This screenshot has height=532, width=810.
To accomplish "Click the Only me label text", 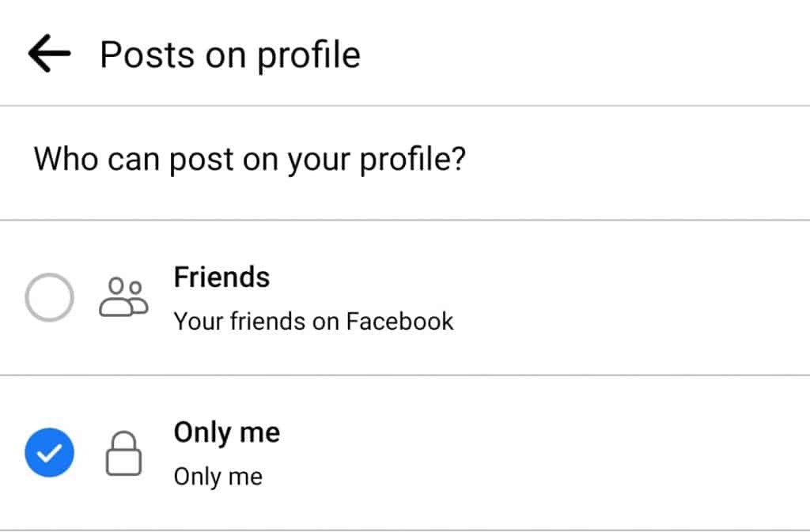I will click(226, 432).
